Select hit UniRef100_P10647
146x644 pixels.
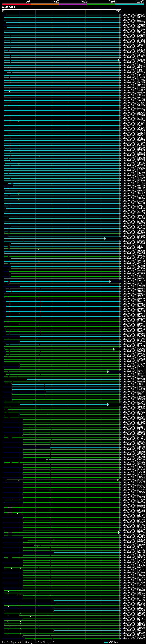[x=134, y=193]
